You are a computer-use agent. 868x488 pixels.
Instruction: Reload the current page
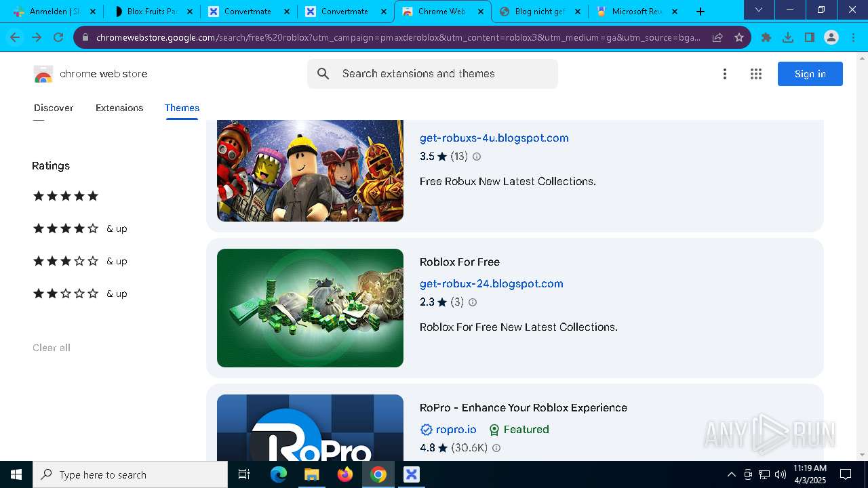tap(58, 38)
